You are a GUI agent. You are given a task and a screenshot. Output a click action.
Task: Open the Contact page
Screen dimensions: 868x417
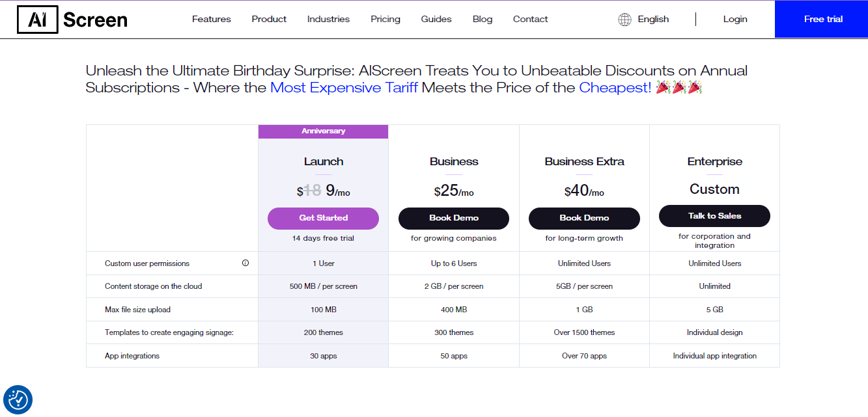tap(530, 20)
